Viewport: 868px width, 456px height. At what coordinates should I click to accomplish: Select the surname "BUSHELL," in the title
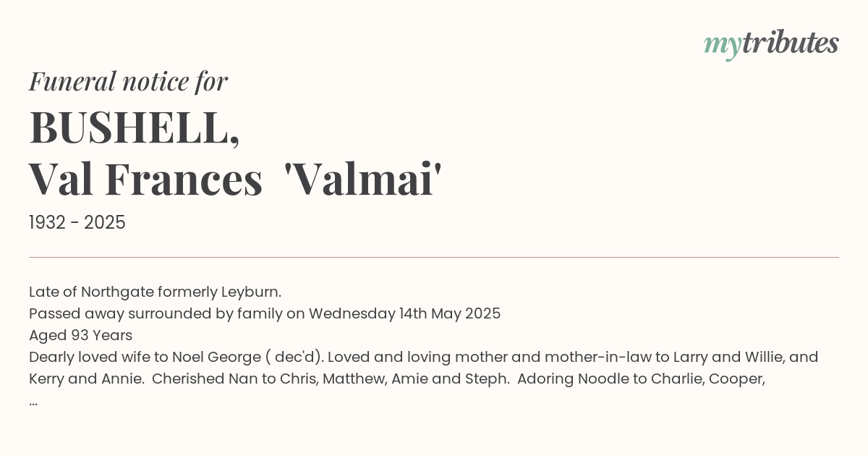[x=135, y=128]
